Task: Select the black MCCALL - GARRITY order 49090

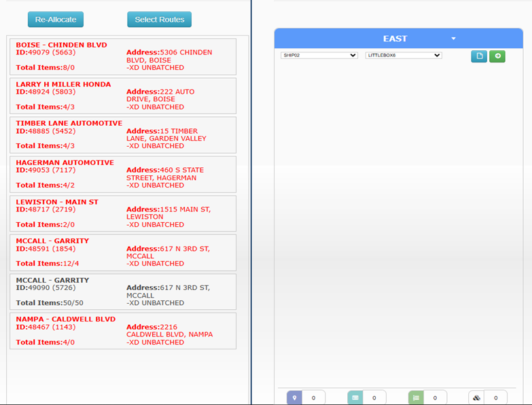Action: point(123,292)
